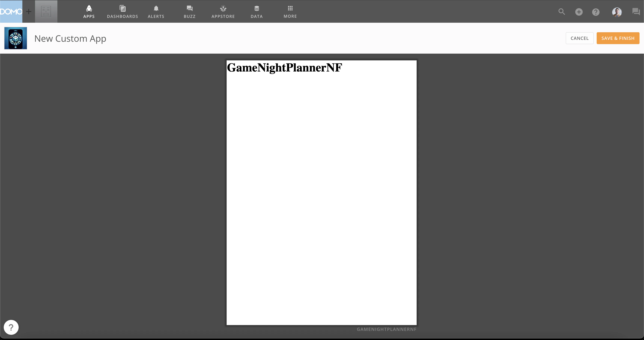Open the Buzz chat bubbles icon
The image size is (644, 340).
pyautogui.click(x=636, y=12)
